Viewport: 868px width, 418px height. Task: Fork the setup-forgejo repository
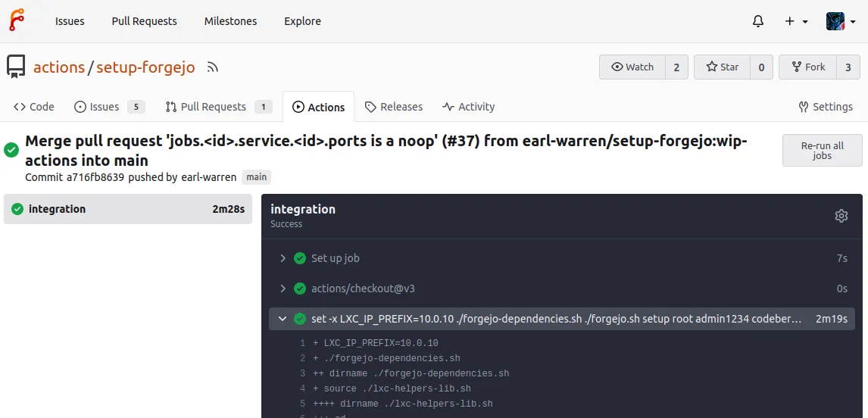pos(808,67)
